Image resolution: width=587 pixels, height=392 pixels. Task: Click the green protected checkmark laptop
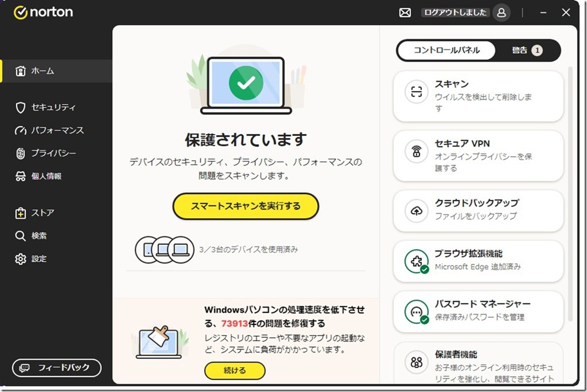246,85
